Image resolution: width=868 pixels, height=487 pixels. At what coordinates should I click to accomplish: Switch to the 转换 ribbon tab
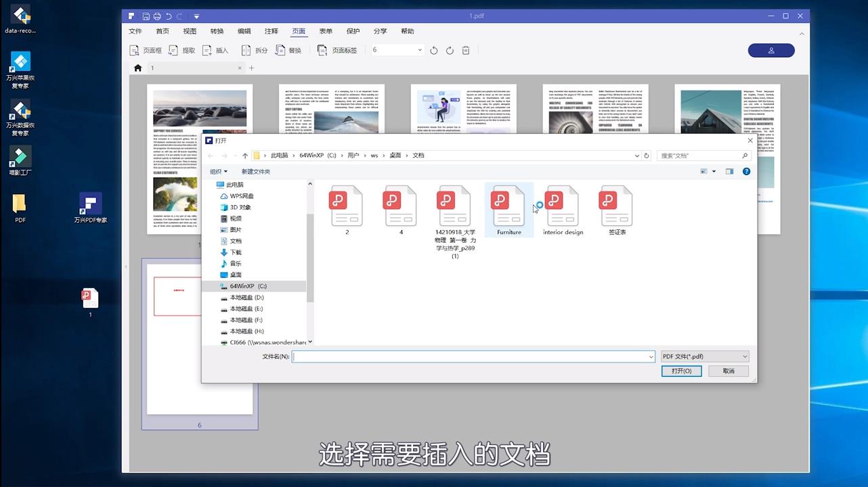pos(217,30)
